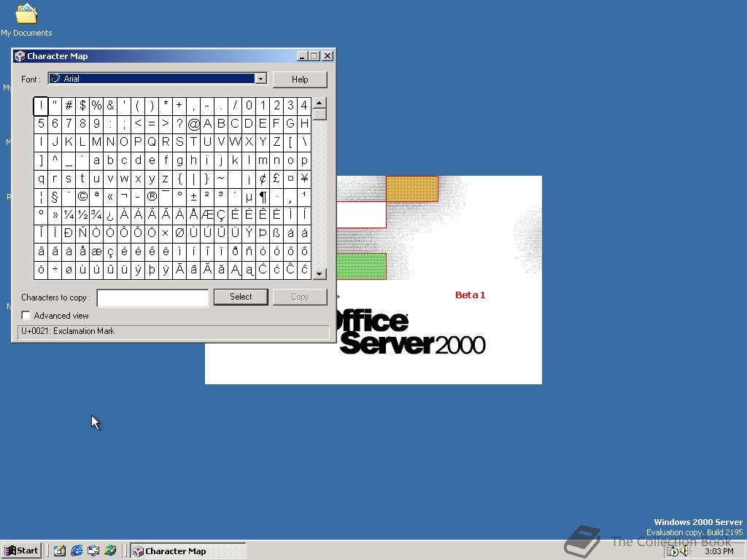Screen dimensions: 747x560
Task: Select the « left guillemet cell
Action: point(110,197)
